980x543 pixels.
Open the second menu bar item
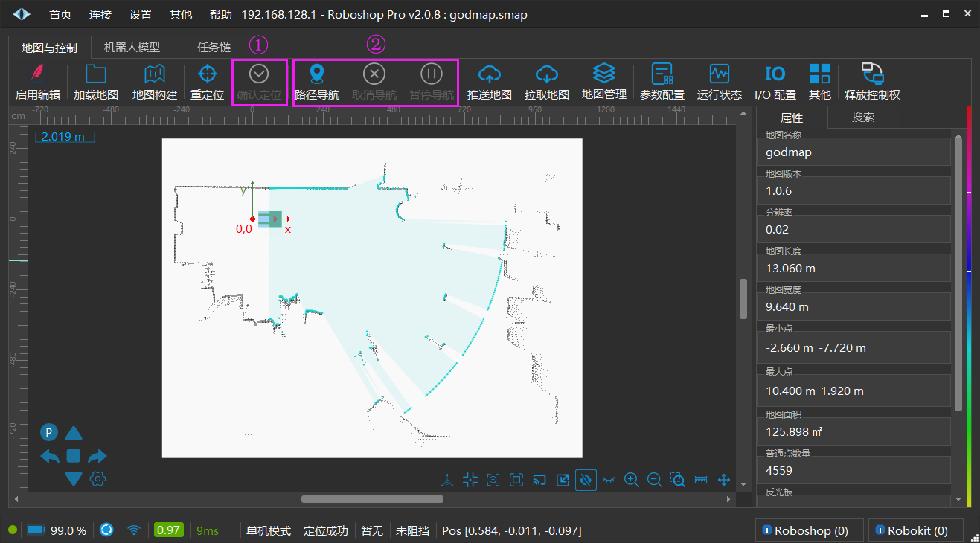pos(100,14)
